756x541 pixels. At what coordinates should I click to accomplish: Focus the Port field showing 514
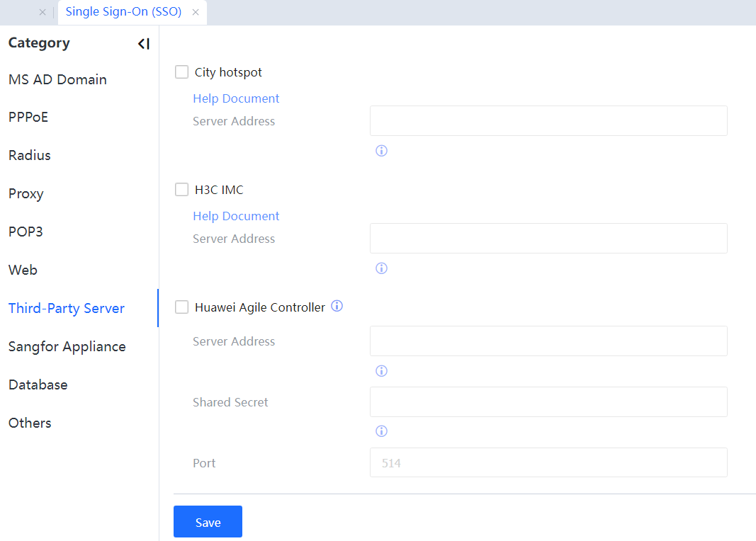(548, 463)
